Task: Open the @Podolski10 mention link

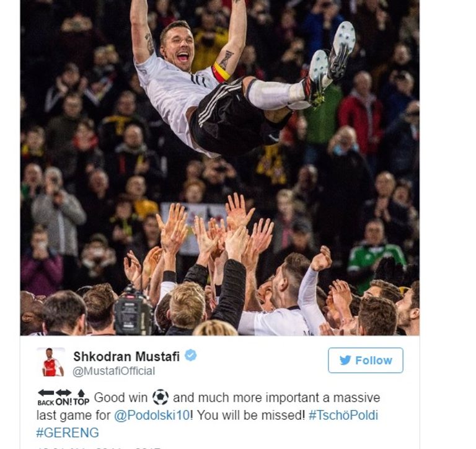Action: point(152,415)
